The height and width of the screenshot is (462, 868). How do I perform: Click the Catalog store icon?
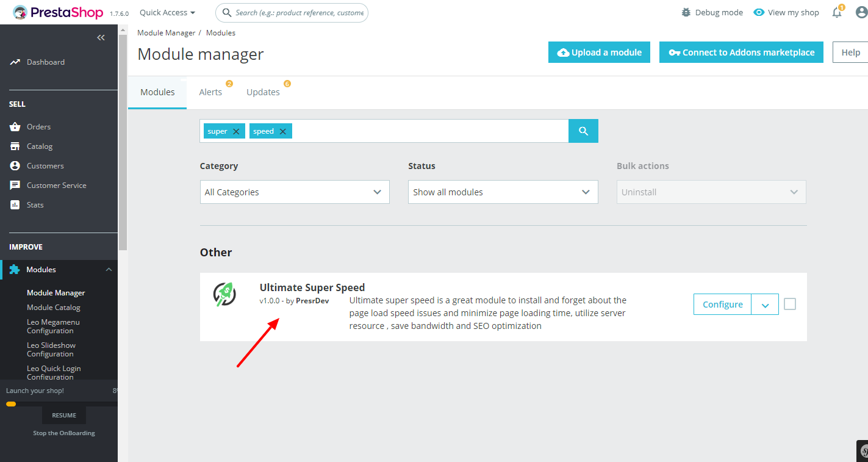(x=15, y=146)
